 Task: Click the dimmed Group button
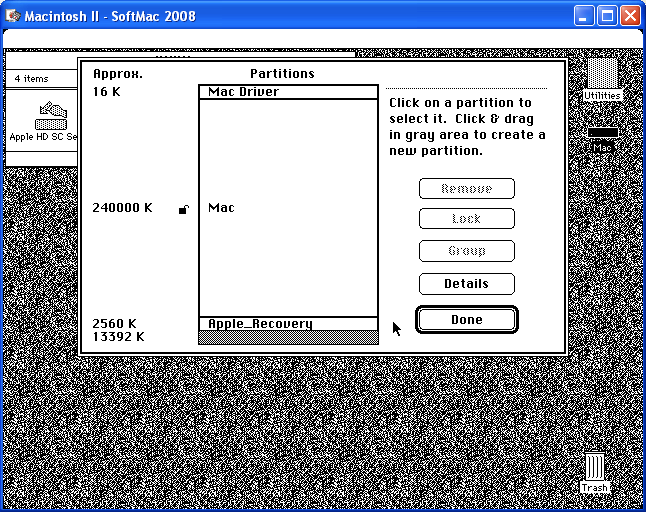point(466,251)
